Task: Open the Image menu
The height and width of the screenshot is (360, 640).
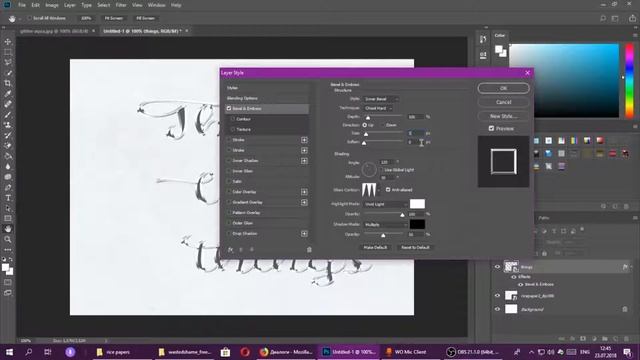Action: point(51,5)
